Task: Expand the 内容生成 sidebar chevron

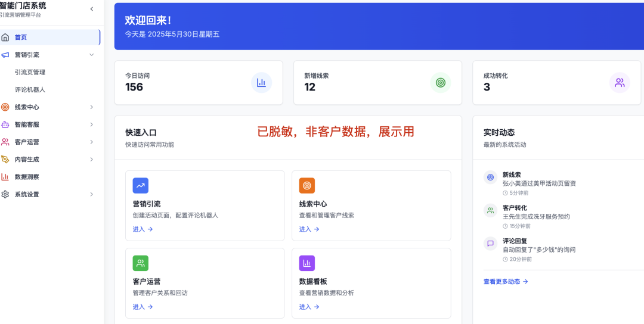Action: (x=92, y=159)
